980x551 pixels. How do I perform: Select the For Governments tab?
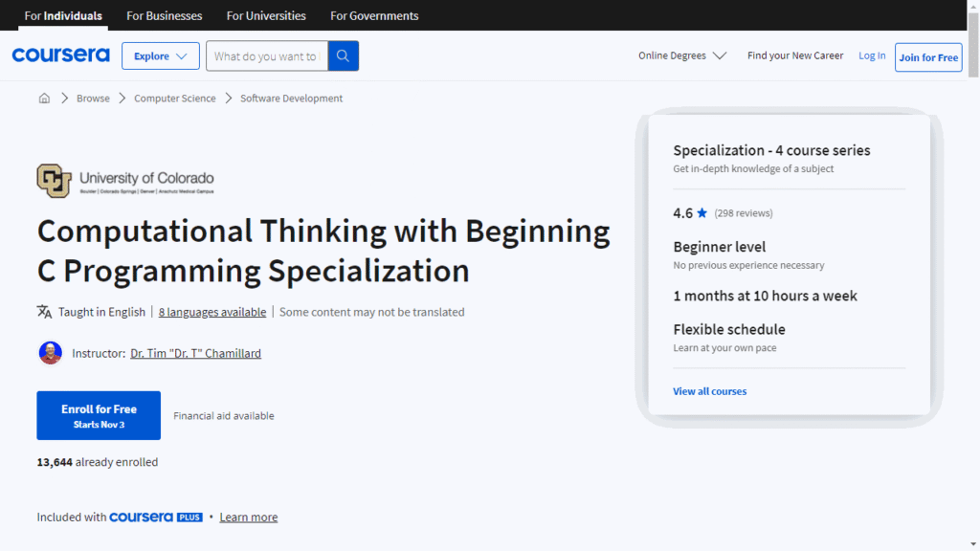click(x=374, y=15)
